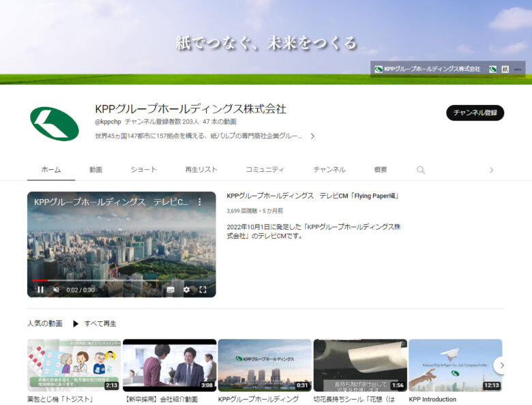532x405 pixels.
Task: Click the 2022年10月1日に発足した description text
Action: [x=314, y=231]
